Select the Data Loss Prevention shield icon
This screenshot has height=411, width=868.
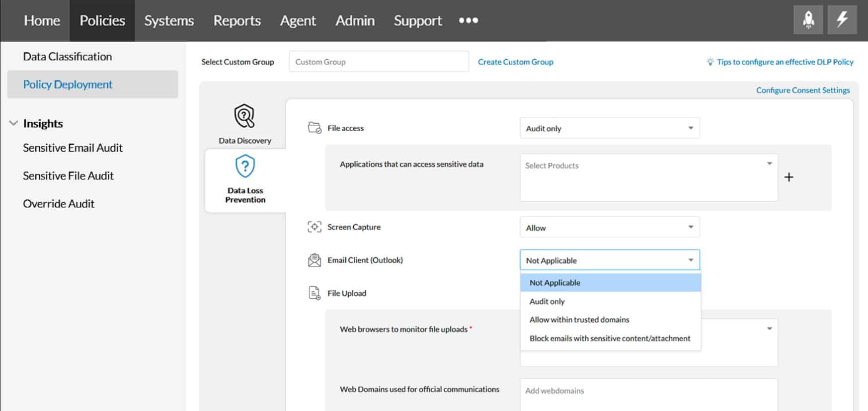tap(245, 166)
